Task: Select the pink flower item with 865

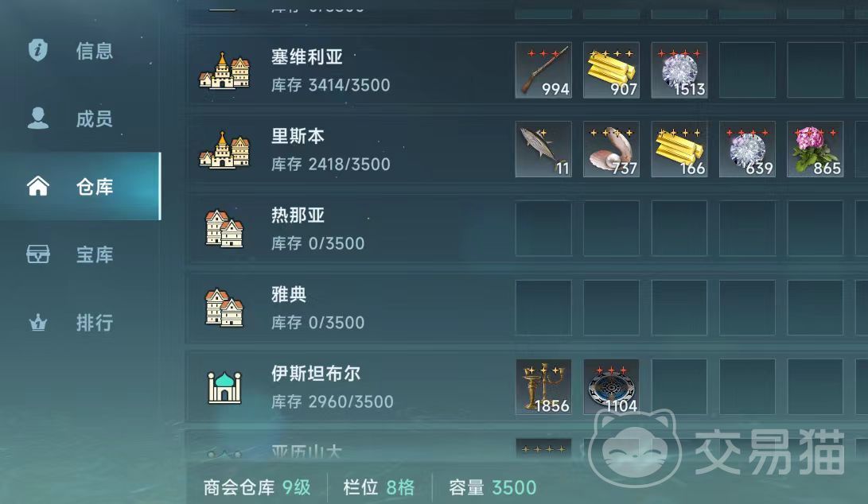Action: [x=815, y=149]
